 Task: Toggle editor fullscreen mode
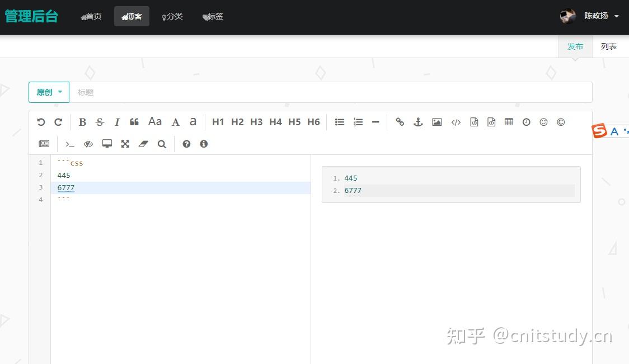pos(125,144)
